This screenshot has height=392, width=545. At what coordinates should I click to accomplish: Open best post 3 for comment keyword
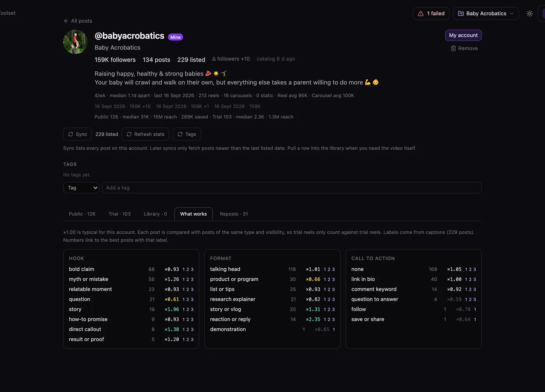[x=475, y=290]
